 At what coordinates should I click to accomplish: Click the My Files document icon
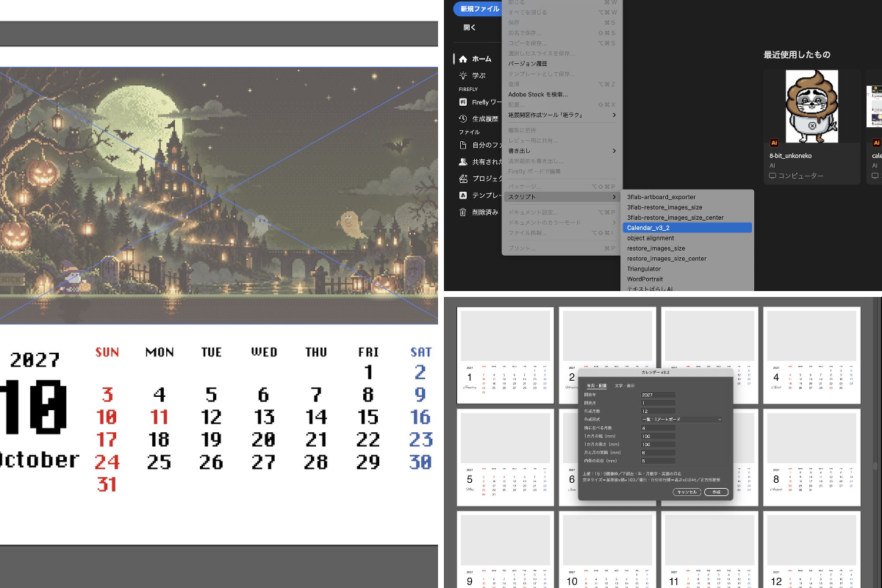point(462,146)
